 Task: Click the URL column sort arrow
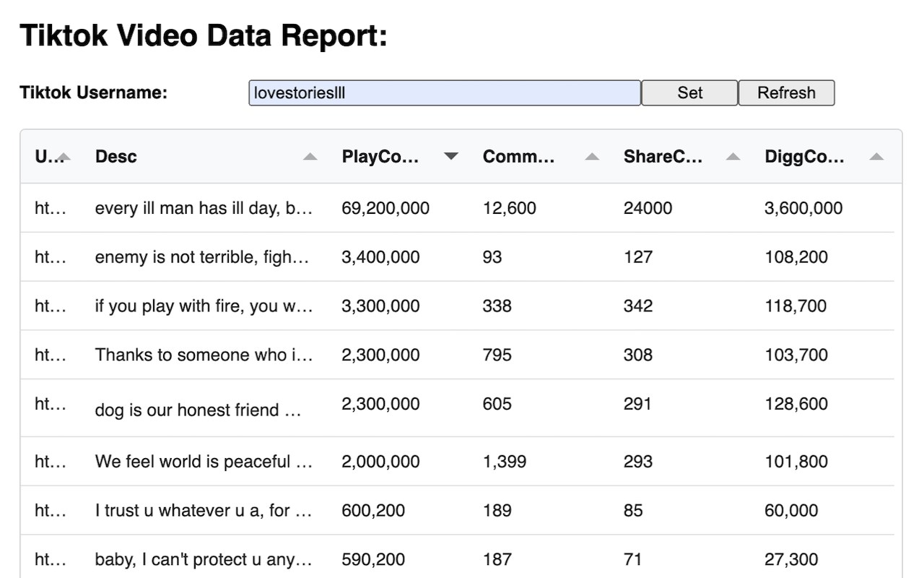point(64,157)
